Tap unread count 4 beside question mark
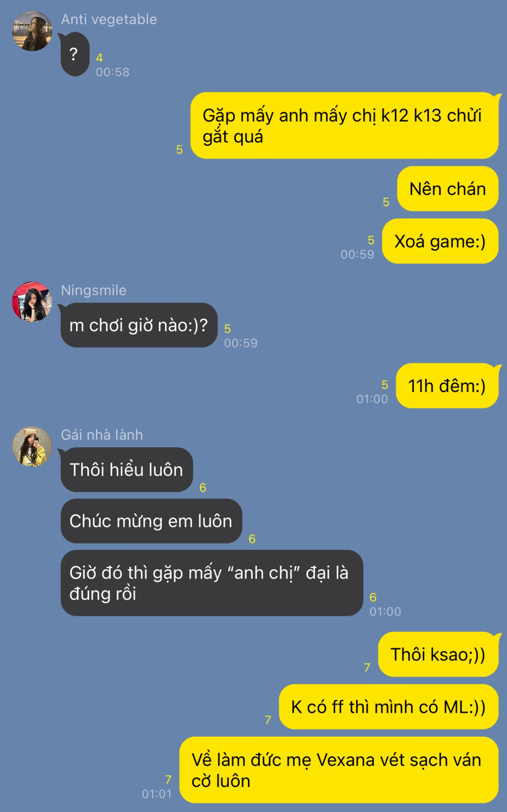The height and width of the screenshot is (812, 507). click(99, 58)
